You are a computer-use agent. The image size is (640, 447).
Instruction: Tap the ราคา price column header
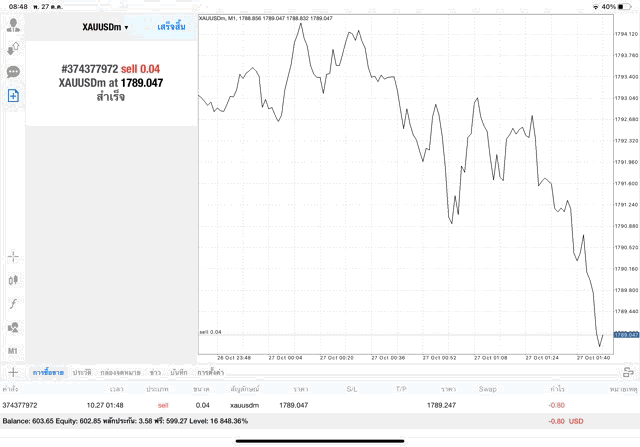tap(300, 387)
